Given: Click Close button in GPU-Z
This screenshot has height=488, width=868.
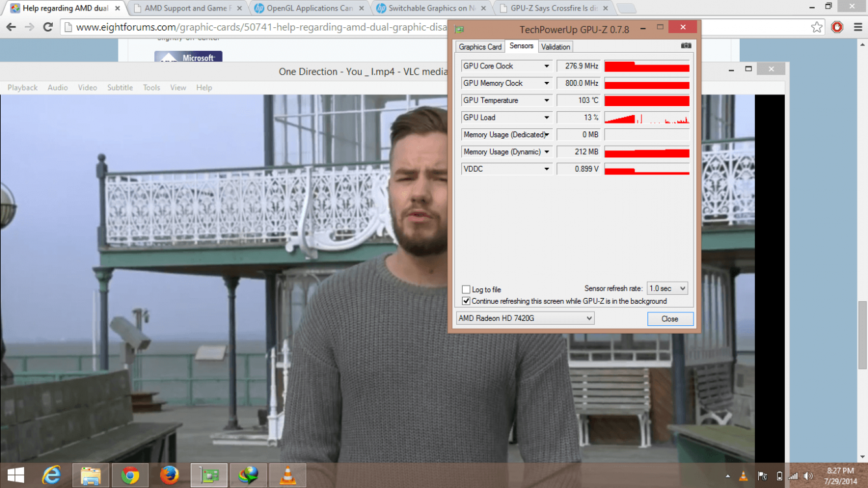Looking at the screenshot, I should pyautogui.click(x=670, y=319).
